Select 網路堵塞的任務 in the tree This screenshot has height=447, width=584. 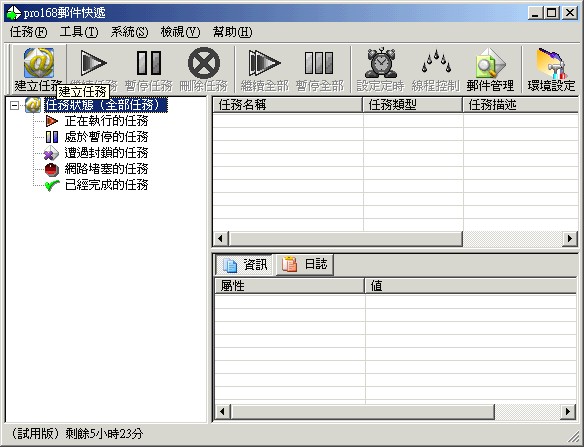coord(106,169)
